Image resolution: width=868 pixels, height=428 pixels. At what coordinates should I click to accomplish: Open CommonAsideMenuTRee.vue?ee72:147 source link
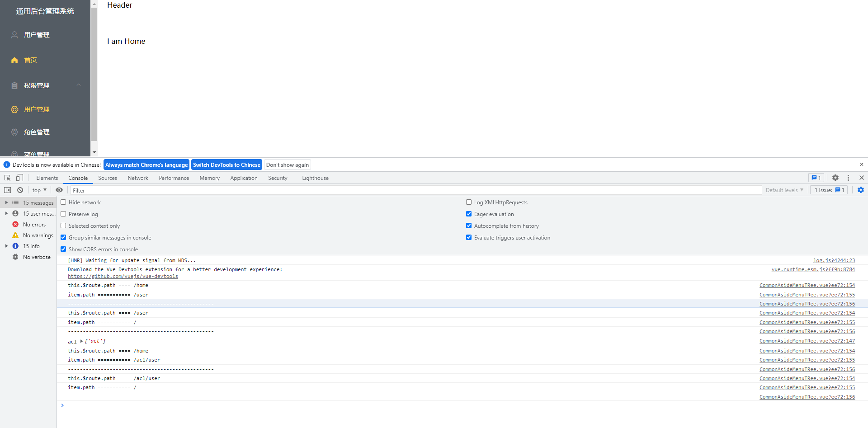tap(807, 341)
